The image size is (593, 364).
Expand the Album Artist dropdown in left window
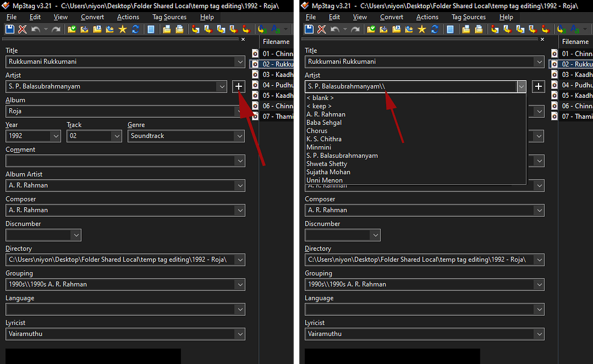(x=240, y=186)
